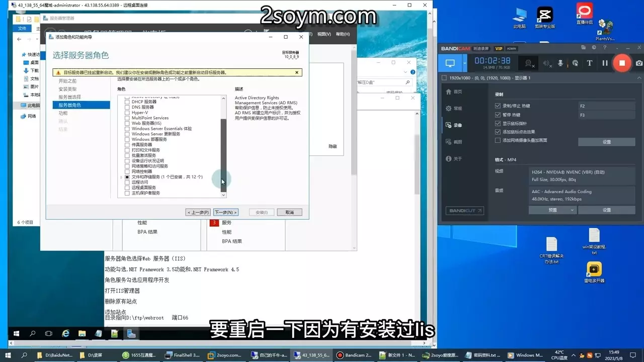
Task: Toggle Bandicam speaker sound icon
Action: [546, 63]
